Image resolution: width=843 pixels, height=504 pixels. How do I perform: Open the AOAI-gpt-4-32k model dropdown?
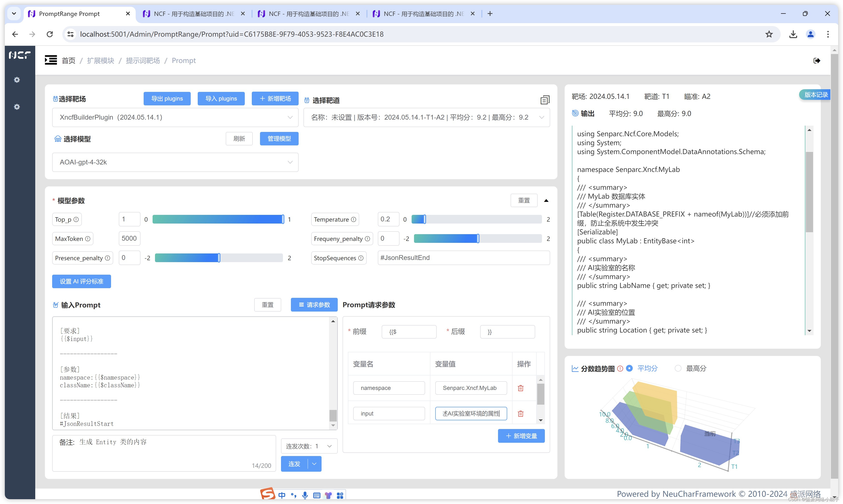coord(175,162)
